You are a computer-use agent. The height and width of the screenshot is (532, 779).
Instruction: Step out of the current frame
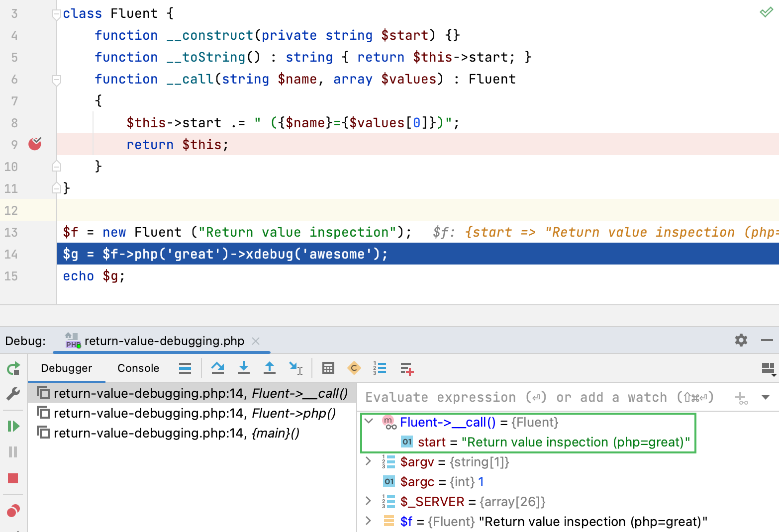(x=269, y=368)
